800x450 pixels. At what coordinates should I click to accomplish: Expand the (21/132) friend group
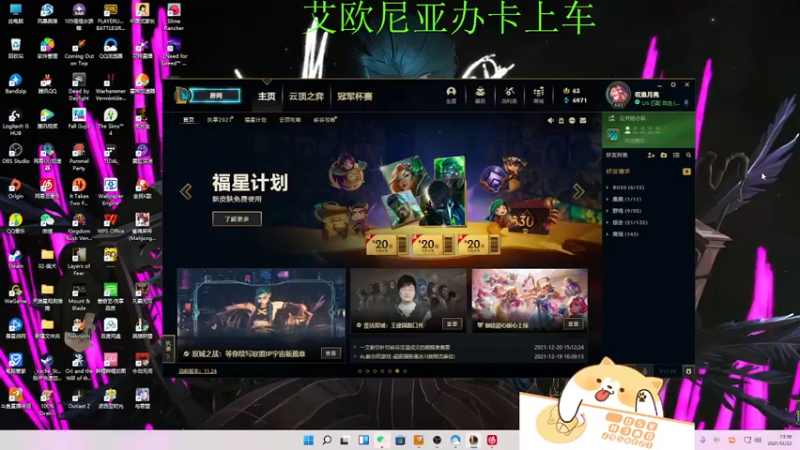(627, 222)
